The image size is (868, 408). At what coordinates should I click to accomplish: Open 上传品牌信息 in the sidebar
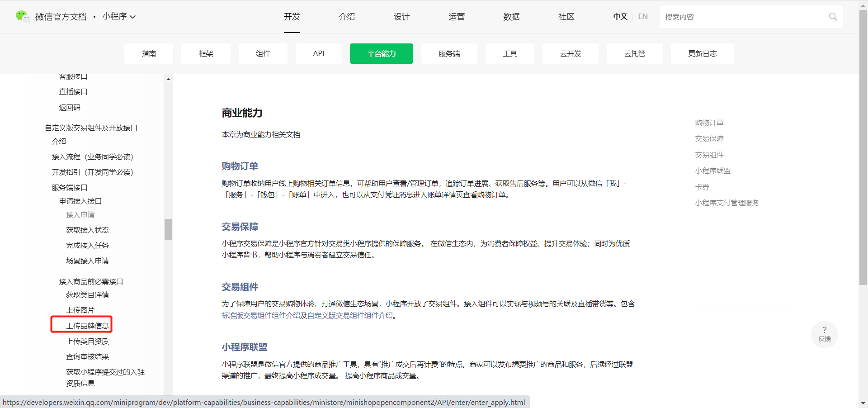click(88, 326)
